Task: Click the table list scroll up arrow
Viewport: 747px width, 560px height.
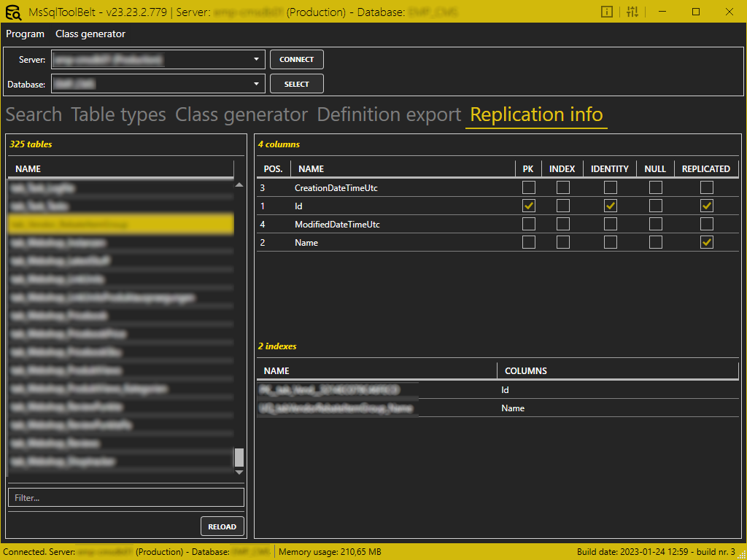Action: 239,184
